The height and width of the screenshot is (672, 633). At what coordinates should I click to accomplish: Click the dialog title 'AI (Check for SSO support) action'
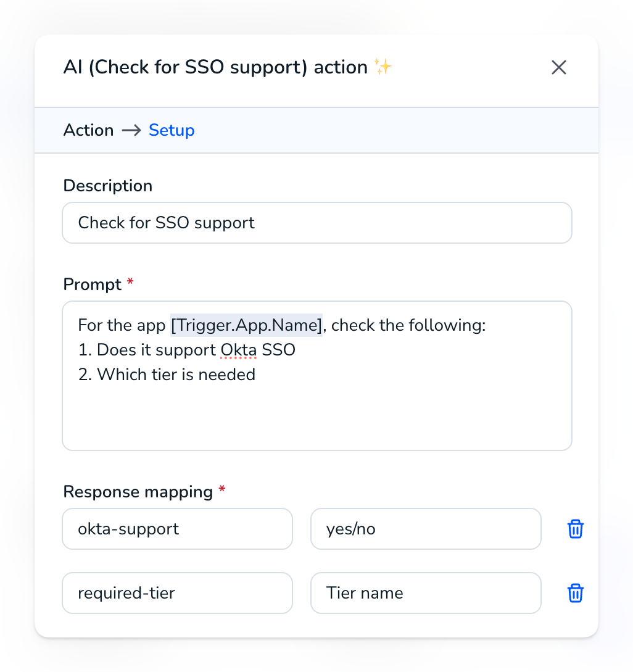[215, 67]
